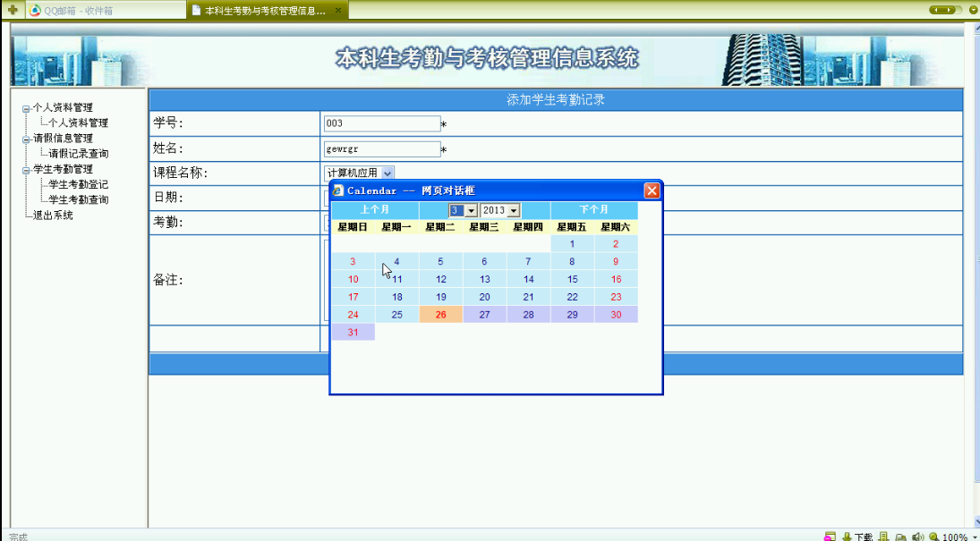
Task: Open the year dropdown showing 2013
Action: [500, 210]
